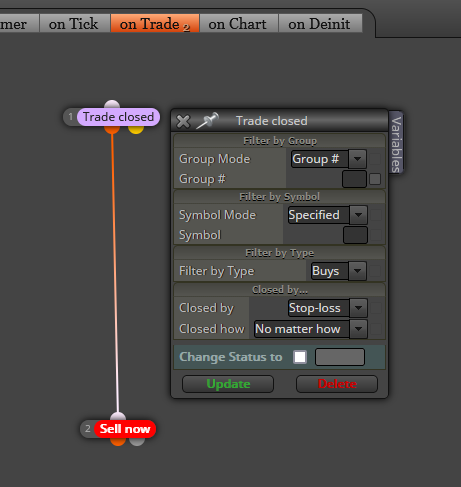Toggle the checkbox beside Group # field
Screen dimensions: 461x487
coord(375,179)
